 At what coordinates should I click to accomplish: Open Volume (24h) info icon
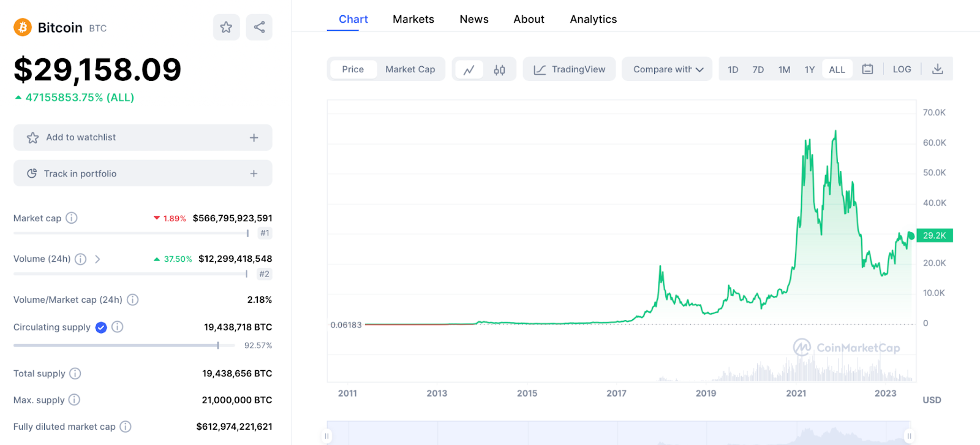coord(80,259)
